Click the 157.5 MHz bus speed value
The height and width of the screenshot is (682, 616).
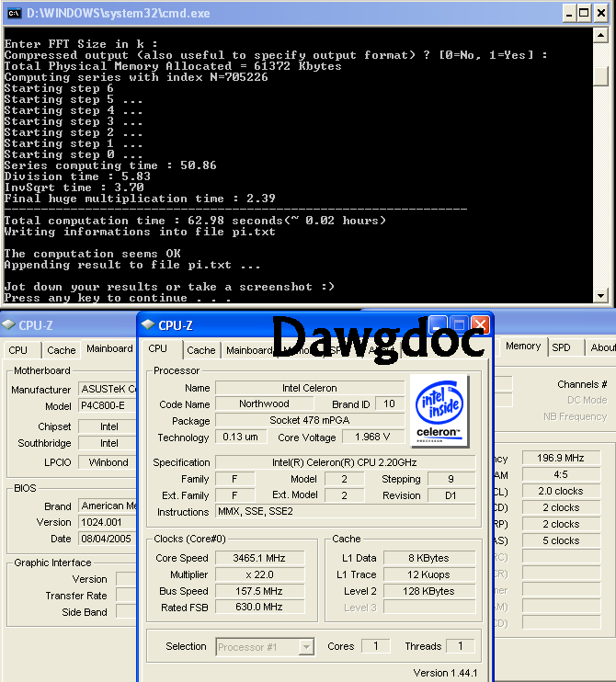pos(259,591)
